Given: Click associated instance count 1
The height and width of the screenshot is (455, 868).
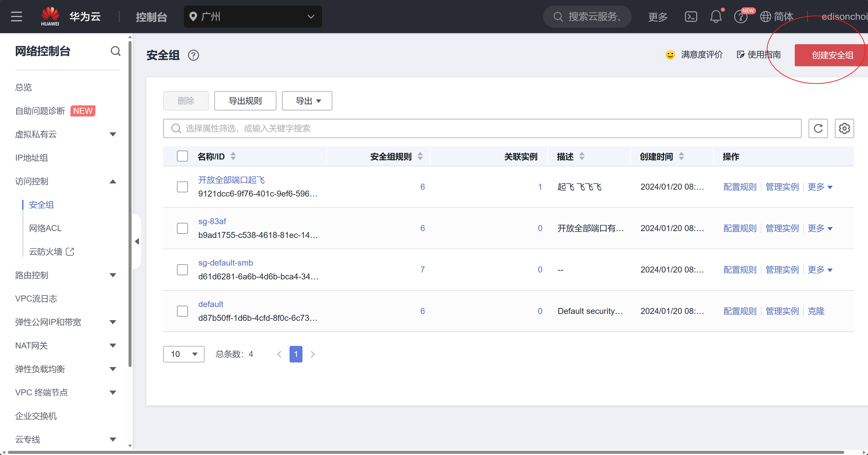Looking at the screenshot, I should point(540,187).
